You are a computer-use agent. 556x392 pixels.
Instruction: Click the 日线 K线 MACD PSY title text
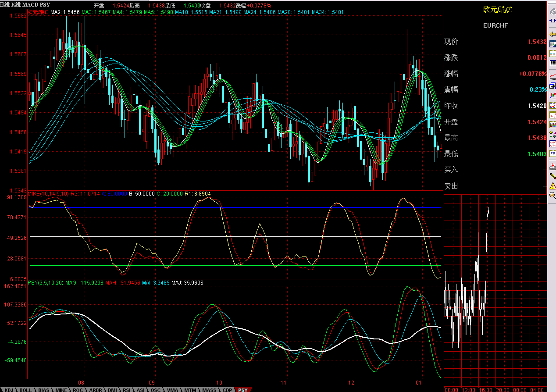click(25, 5)
